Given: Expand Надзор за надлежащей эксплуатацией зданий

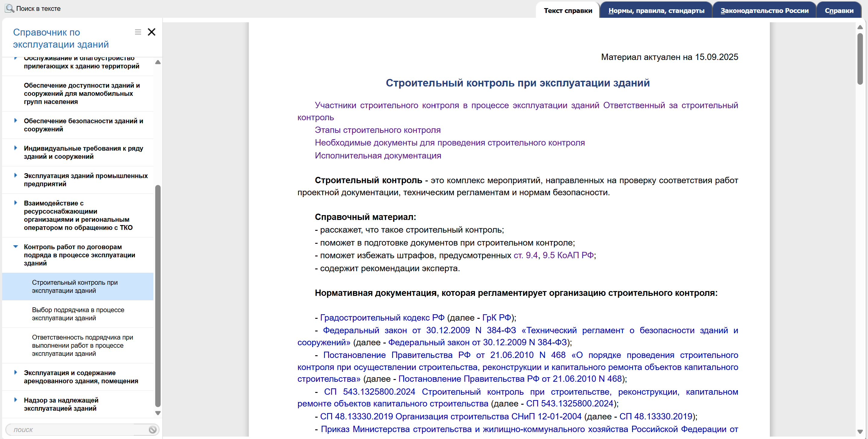Looking at the screenshot, I should (x=15, y=400).
